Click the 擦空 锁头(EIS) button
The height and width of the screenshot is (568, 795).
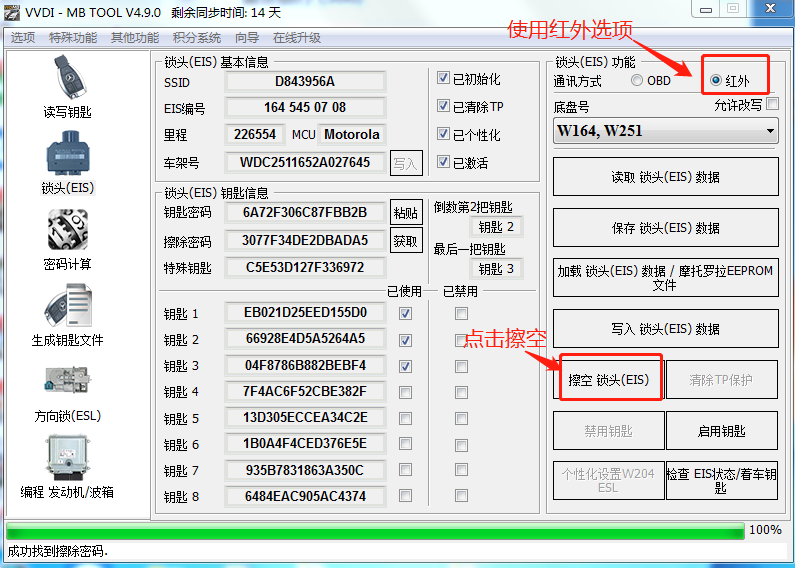[x=609, y=380]
